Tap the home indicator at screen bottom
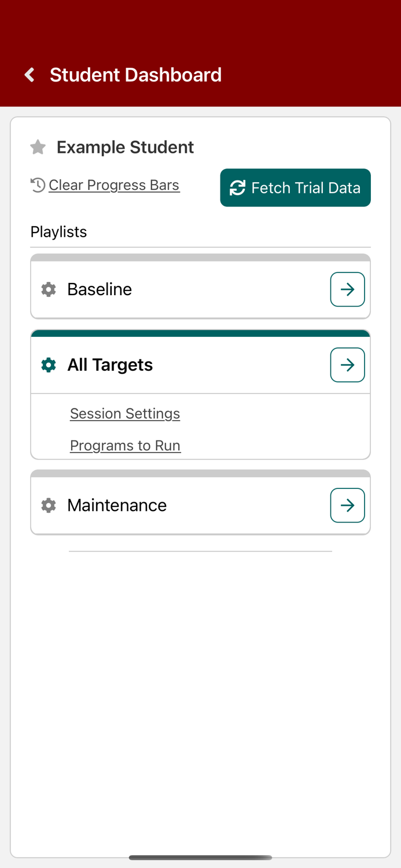401x868 pixels. [x=200, y=858]
